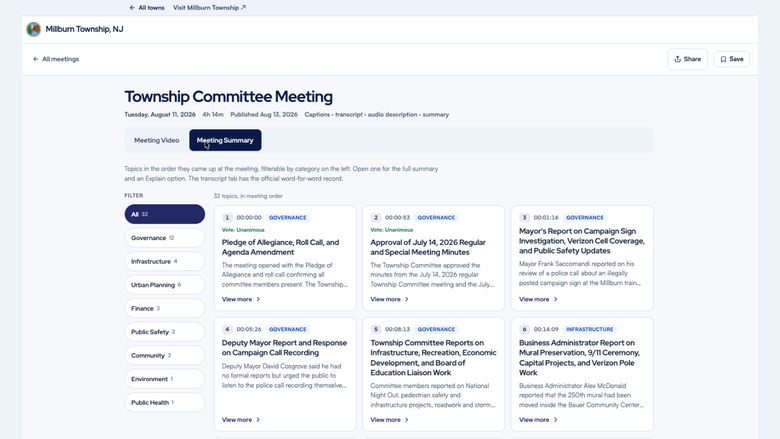
Task: Open Pledge of Allegiance, Roll Call topic title
Action: click(281, 247)
